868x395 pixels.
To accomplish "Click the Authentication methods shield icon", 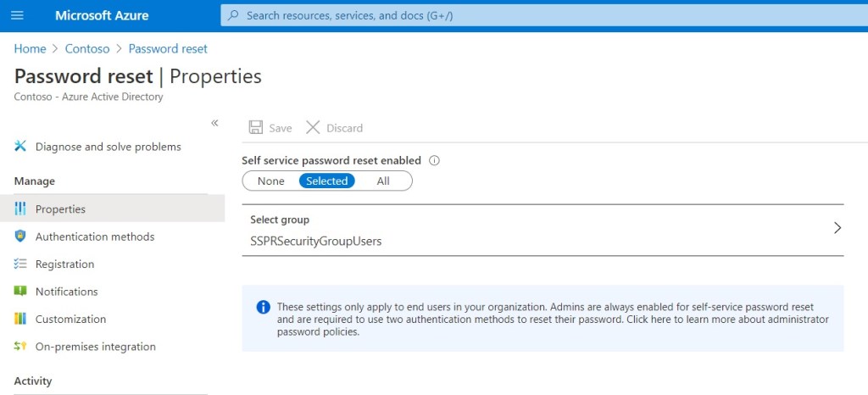I will click(20, 236).
